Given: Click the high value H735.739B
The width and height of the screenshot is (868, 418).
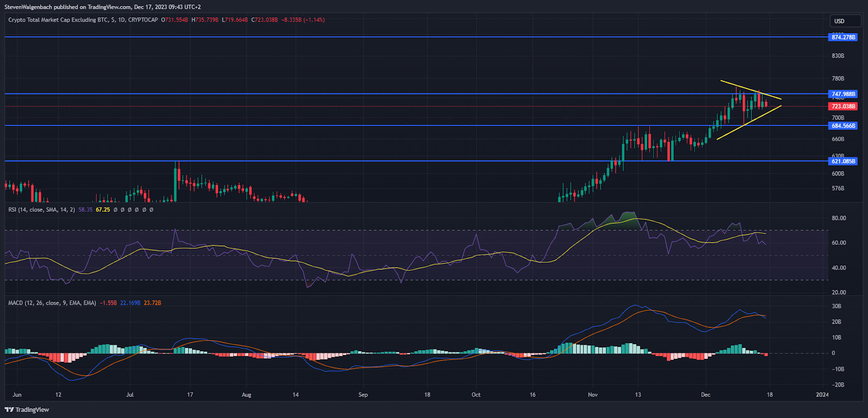Looking at the screenshot, I should [205, 20].
